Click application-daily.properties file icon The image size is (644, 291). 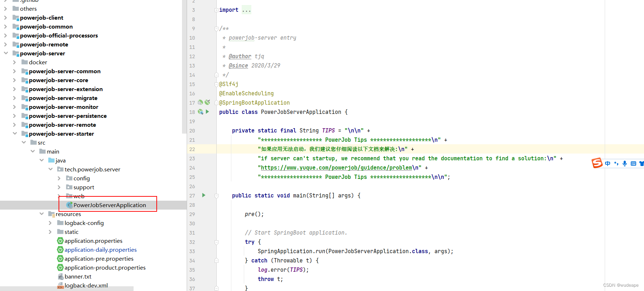click(60, 250)
